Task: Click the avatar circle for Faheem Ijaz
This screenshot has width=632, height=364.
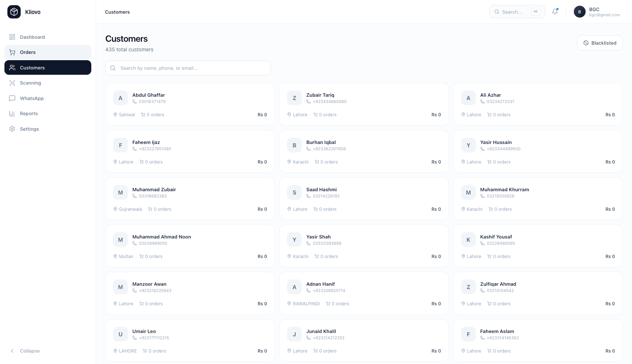Action: [x=120, y=145]
